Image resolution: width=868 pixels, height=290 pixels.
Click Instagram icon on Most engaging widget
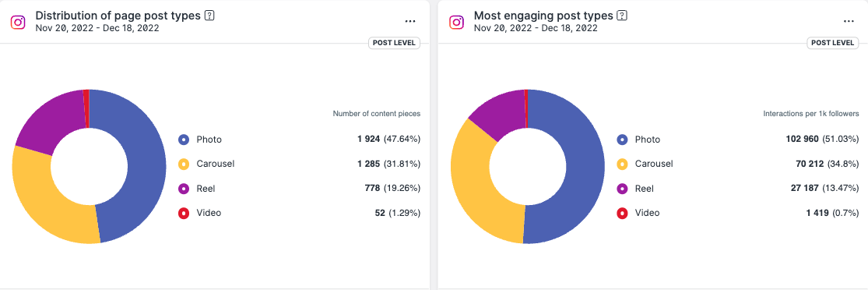point(456,22)
